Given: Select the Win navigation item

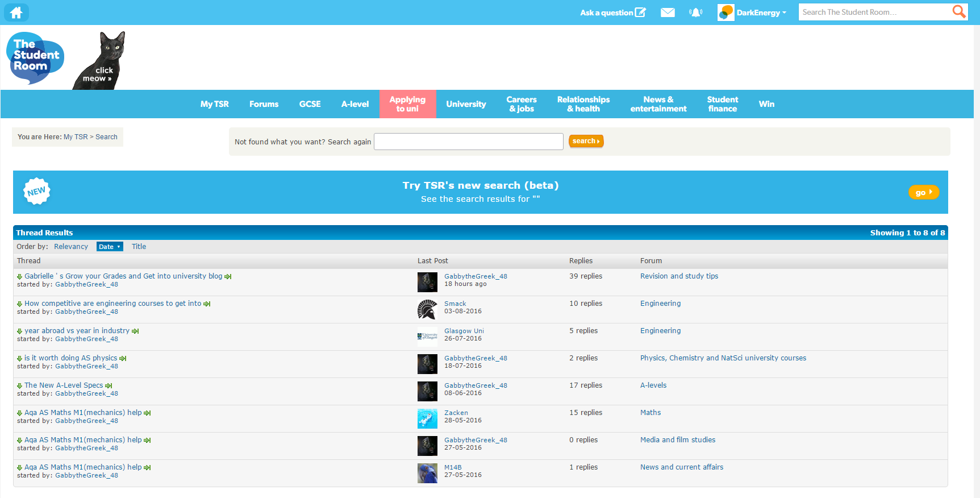Looking at the screenshot, I should [x=766, y=104].
